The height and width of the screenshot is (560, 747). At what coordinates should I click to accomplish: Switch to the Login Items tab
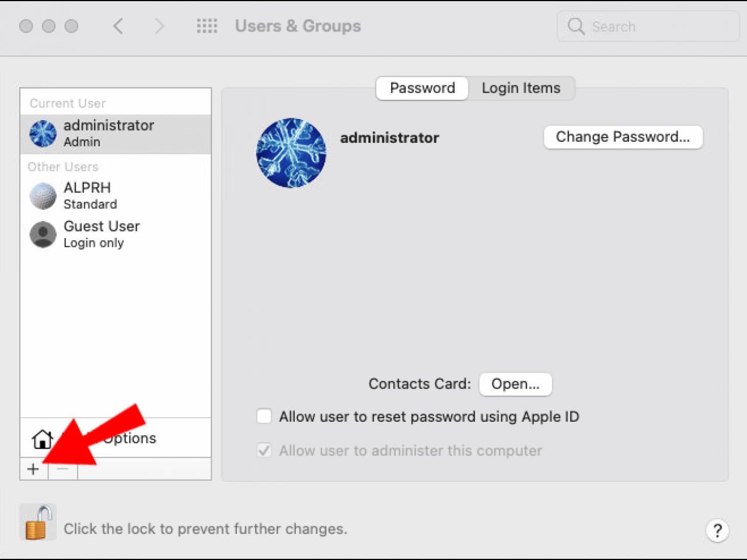[x=521, y=88]
